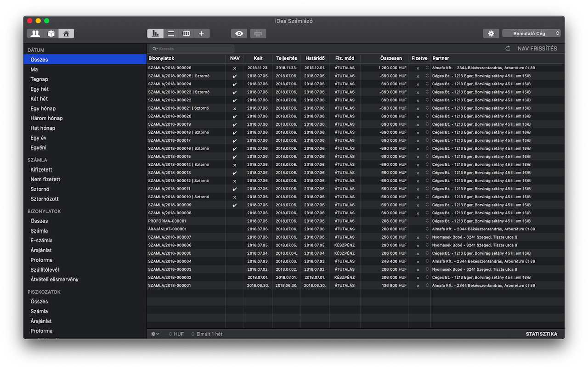Sort by the Összesen column header
The image size is (588, 370).
[x=384, y=58]
